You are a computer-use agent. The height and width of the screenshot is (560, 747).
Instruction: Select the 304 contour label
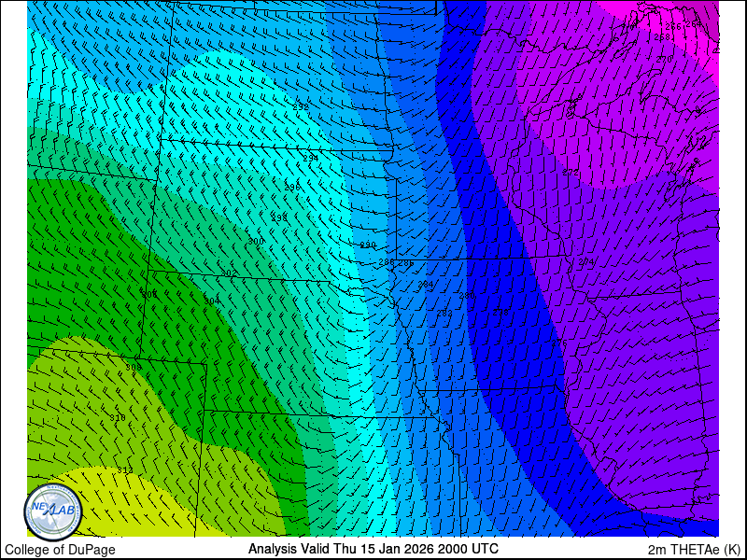[212, 301]
